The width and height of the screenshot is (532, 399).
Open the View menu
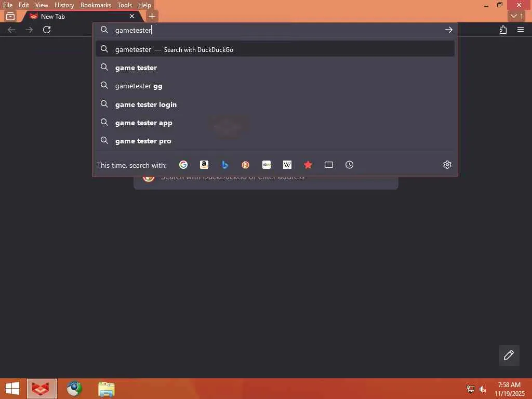(x=42, y=5)
